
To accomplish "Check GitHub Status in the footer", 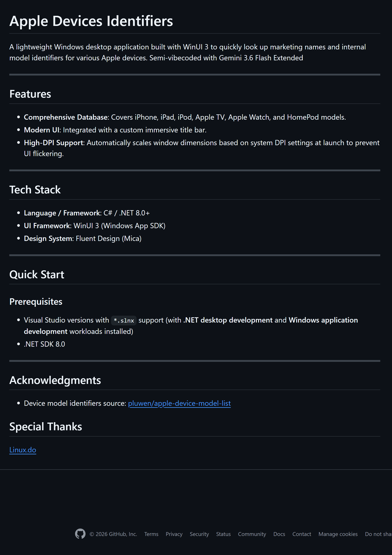I will pyautogui.click(x=224, y=534).
